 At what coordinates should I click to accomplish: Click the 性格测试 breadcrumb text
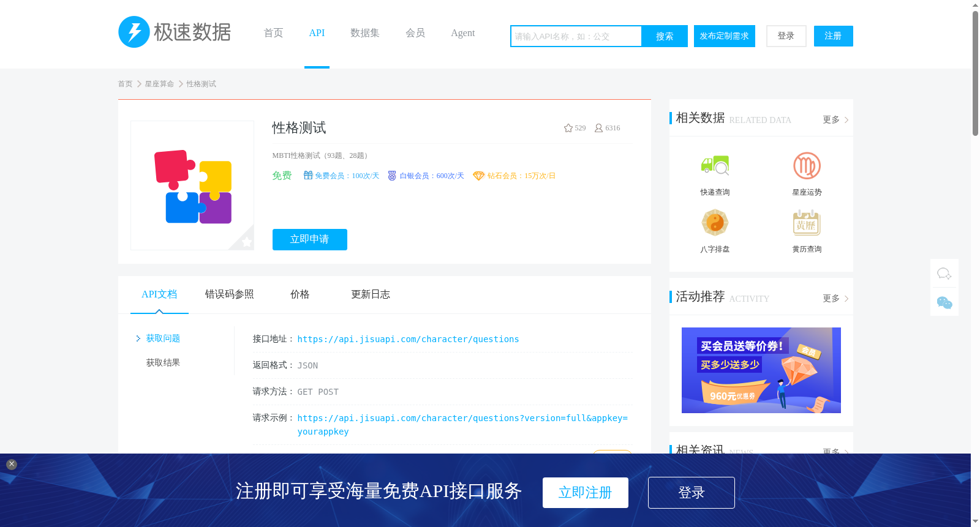pos(201,84)
